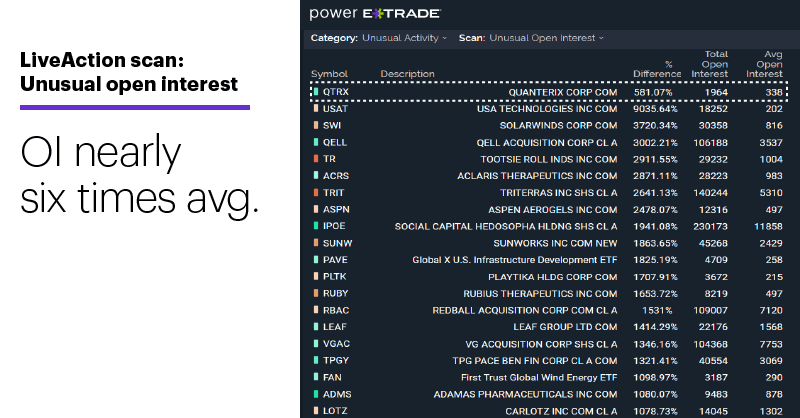Viewport: 800px width, 418px height.
Task: Click the 3720.34% difference value
Action: pyautogui.click(x=655, y=126)
